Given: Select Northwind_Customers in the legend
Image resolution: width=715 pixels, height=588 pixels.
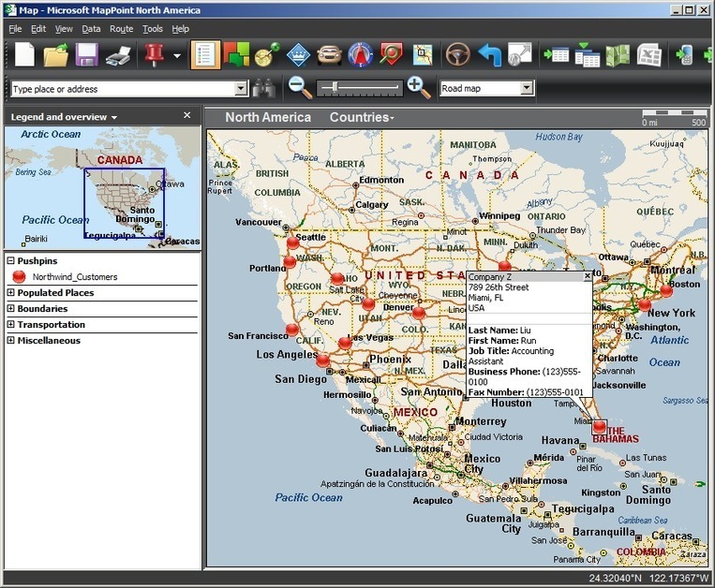Looking at the screenshot, I should coord(74,277).
